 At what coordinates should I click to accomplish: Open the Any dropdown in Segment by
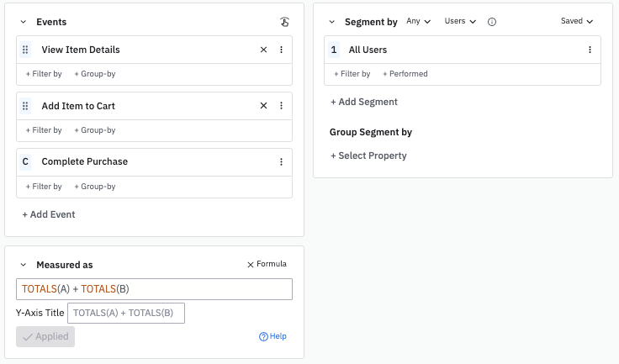[418, 21]
